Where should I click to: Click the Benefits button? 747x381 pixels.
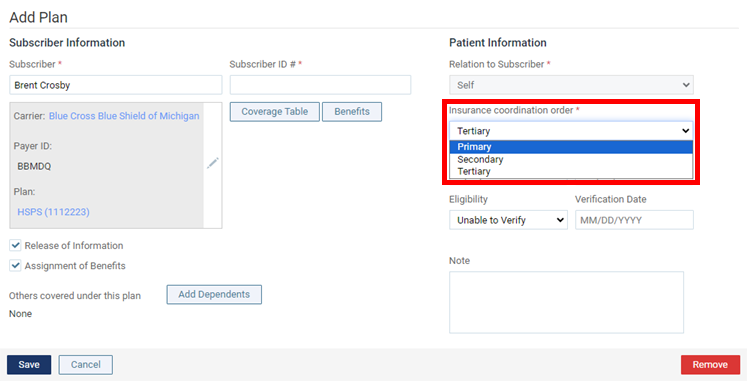coord(352,111)
